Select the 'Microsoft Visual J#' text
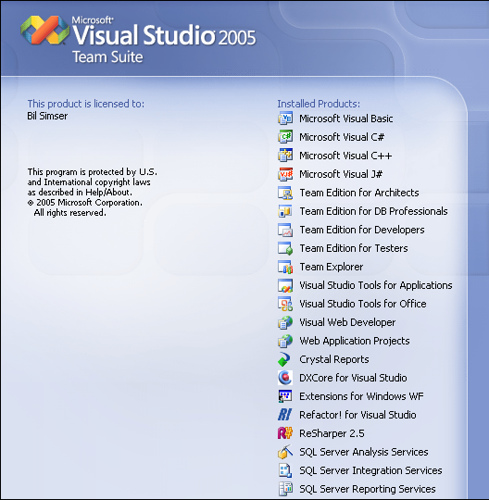Screen dimensions: 489x500 (x=341, y=174)
